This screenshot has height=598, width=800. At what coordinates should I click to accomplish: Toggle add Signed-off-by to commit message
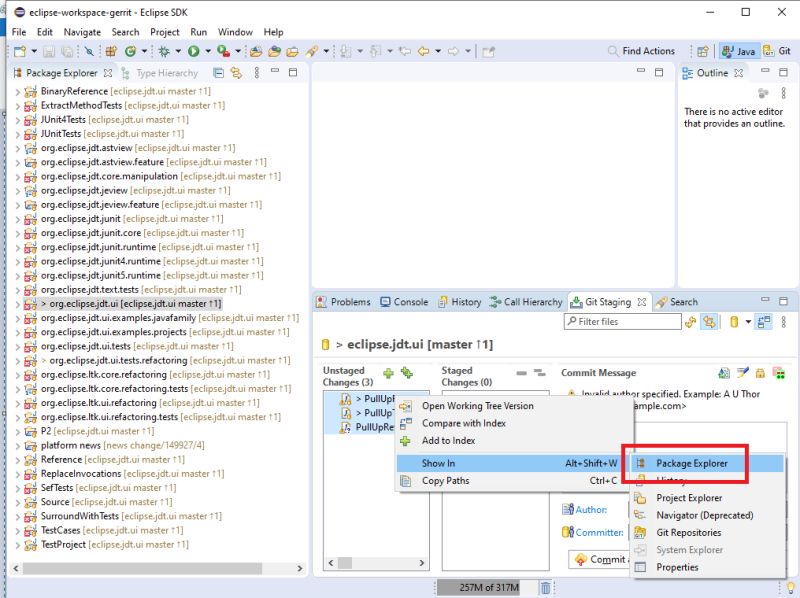click(742, 372)
